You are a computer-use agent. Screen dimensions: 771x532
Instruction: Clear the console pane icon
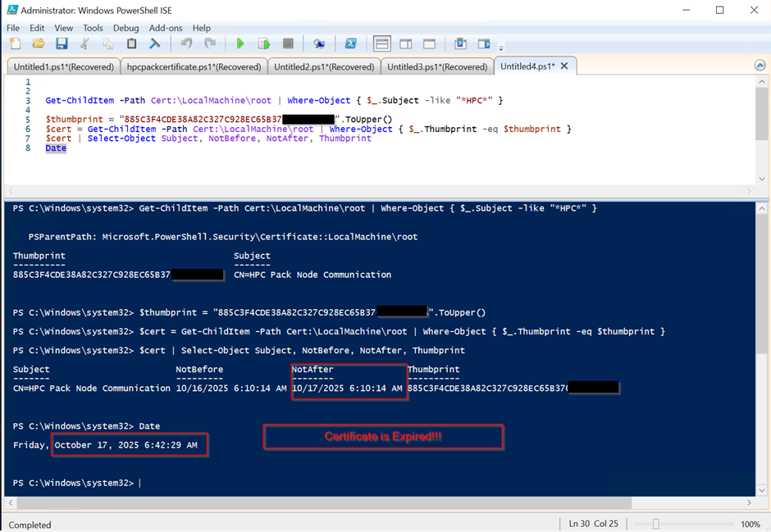point(154,43)
